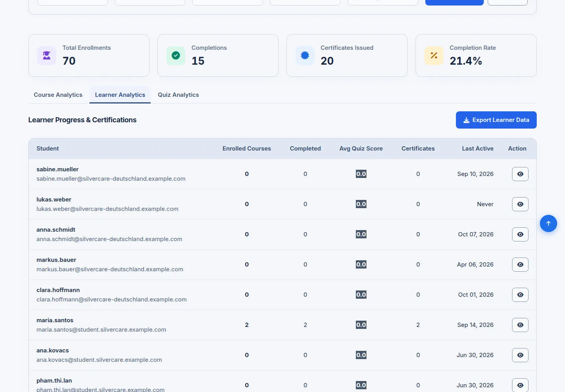Click the Enrolled Courses column header
The height and width of the screenshot is (392, 565).
[247, 149]
